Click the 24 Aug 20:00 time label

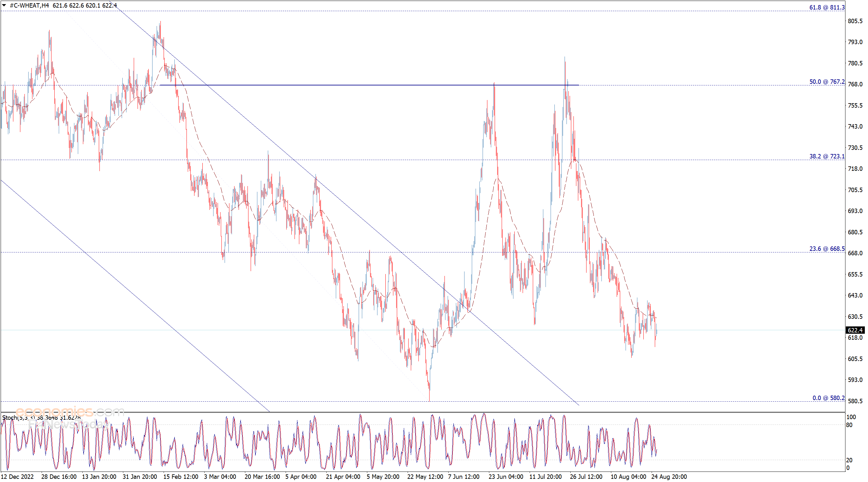point(669,477)
